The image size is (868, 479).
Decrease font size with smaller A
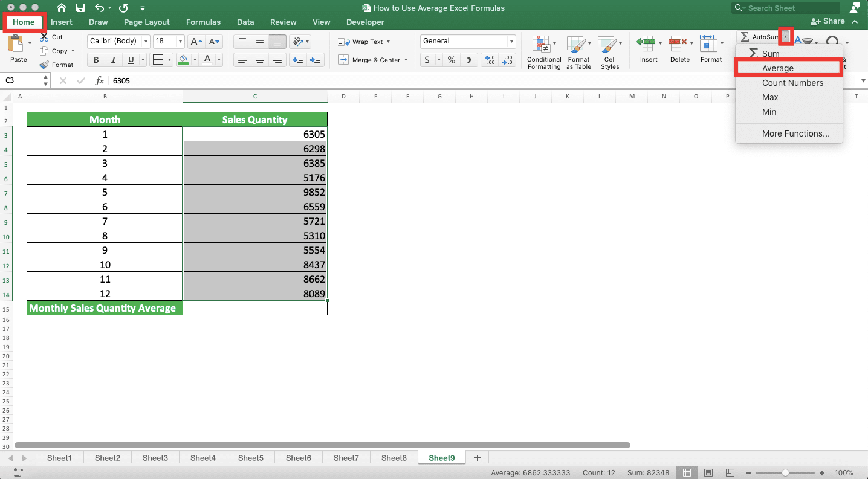click(x=215, y=42)
